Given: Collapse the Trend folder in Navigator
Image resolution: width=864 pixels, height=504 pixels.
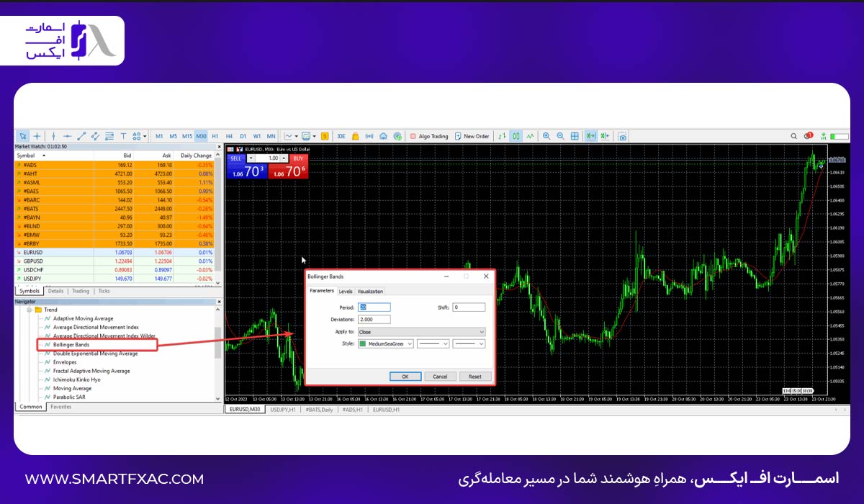Looking at the screenshot, I should [x=30, y=310].
